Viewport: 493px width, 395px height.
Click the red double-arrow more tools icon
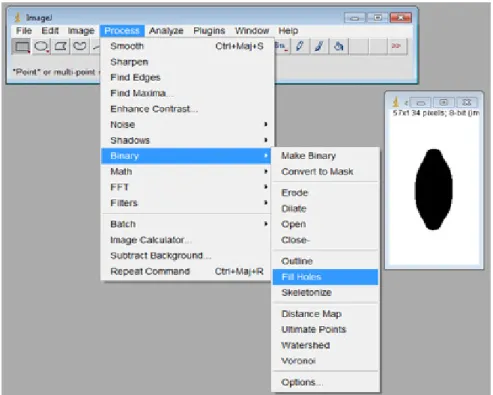397,46
